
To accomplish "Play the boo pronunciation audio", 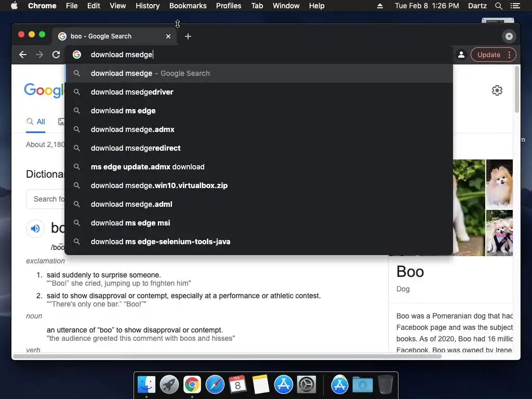I will [x=35, y=229].
